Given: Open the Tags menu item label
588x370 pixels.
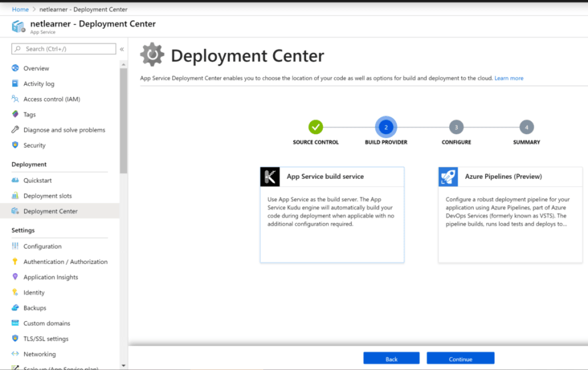Looking at the screenshot, I should [29, 114].
